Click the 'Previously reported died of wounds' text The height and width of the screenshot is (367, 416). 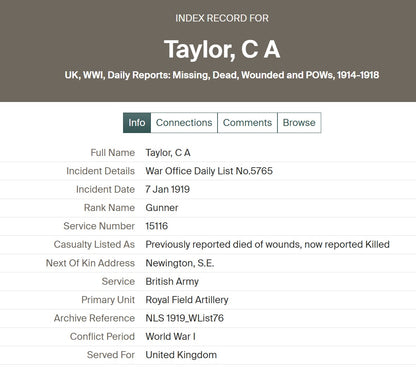(223, 244)
